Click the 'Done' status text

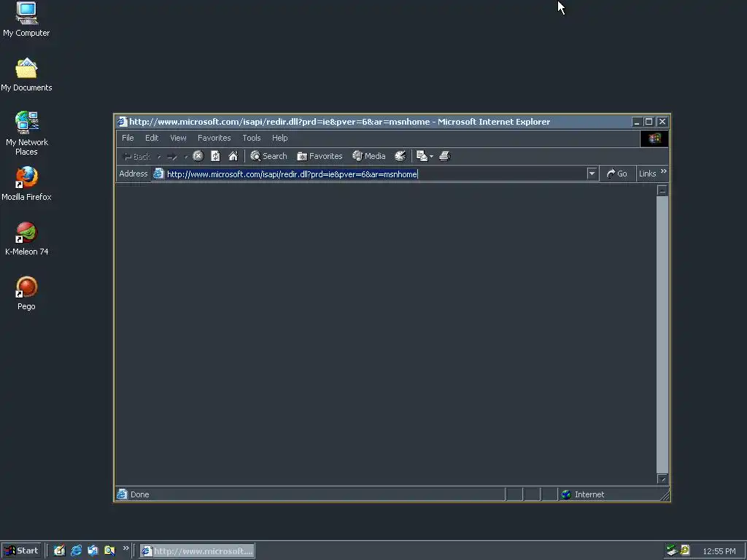click(x=139, y=494)
